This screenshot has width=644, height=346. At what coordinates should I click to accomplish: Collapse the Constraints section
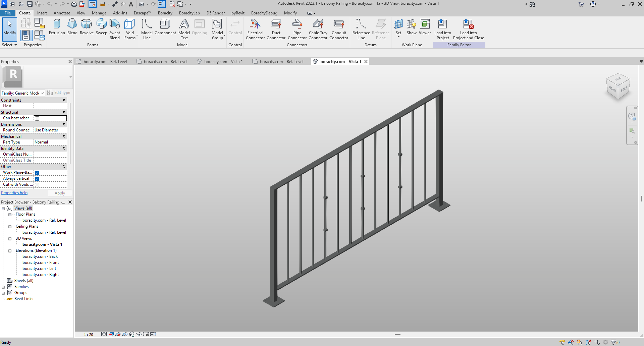[x=64, y=100]
